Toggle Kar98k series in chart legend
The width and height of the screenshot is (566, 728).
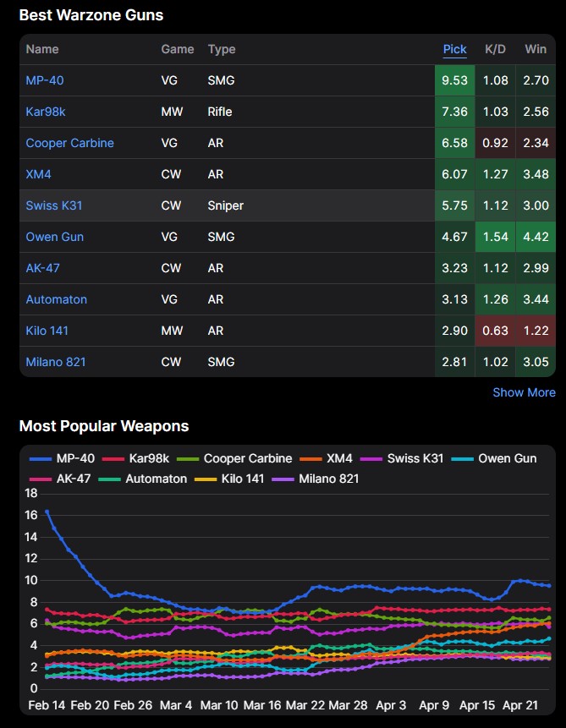147,458
